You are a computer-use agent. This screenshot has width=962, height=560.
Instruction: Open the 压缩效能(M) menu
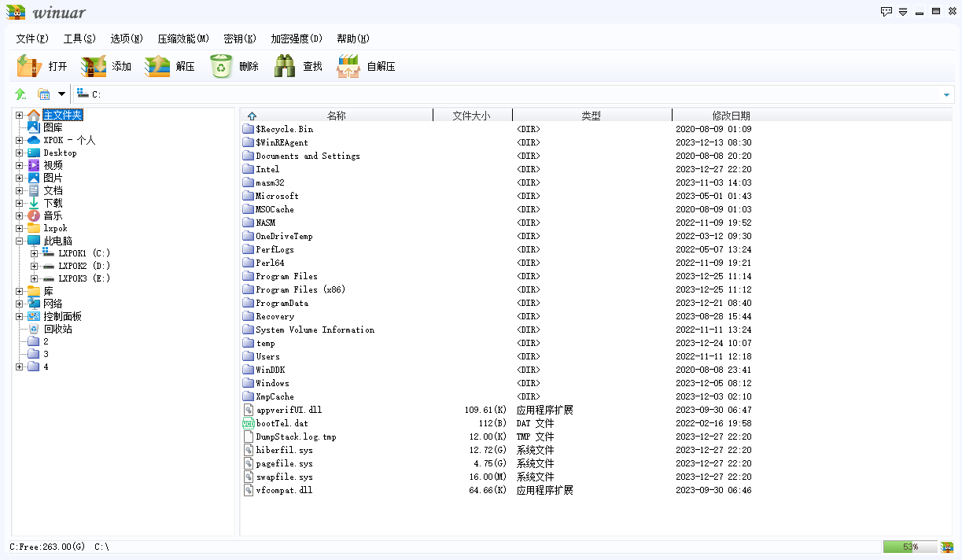coord(182,39)
